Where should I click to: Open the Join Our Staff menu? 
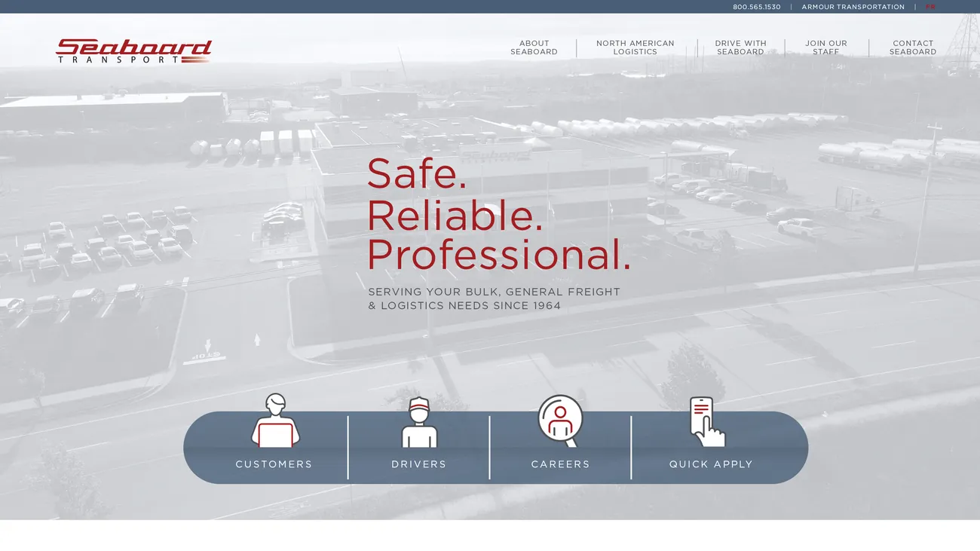click(x=826, y=47)
